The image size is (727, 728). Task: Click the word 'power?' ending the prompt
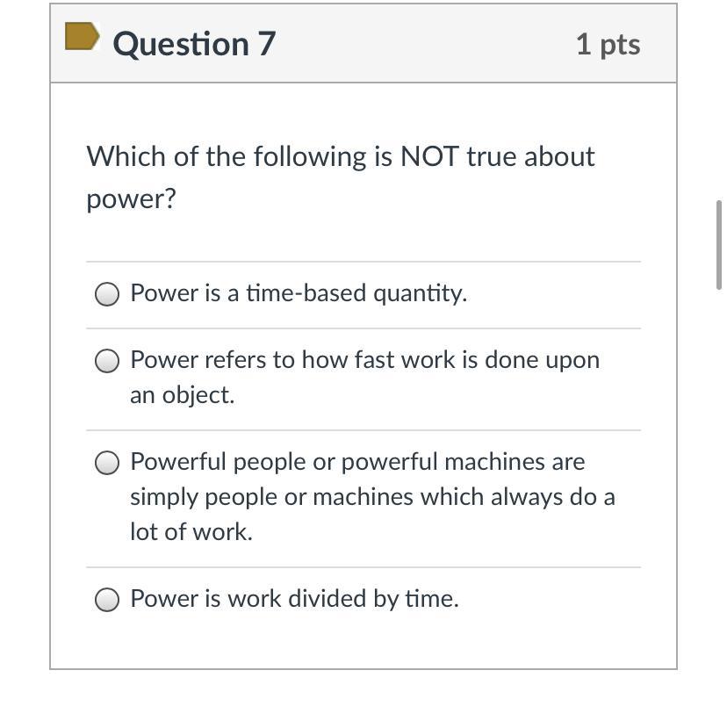click(x=131, y=198)
